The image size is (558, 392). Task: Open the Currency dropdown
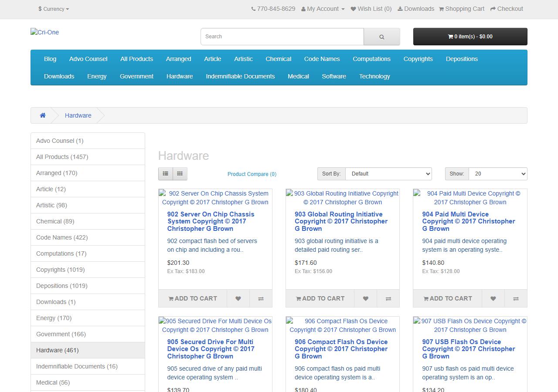54,9
